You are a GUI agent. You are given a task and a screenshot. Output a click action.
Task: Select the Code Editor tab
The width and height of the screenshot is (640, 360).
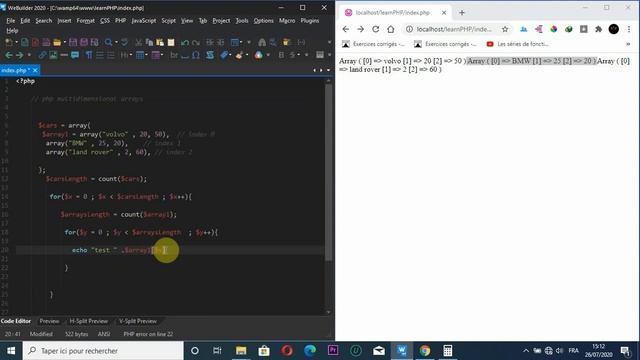click(16, 321)
